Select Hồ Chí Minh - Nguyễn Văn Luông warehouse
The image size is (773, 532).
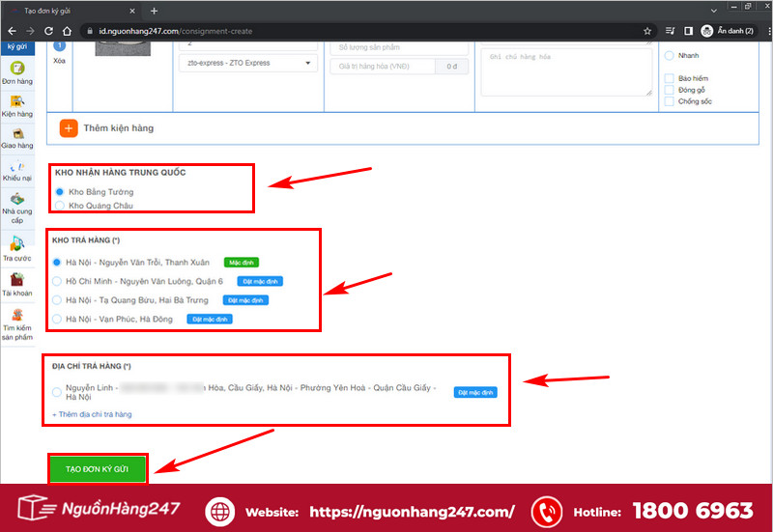tap(57, 281)
